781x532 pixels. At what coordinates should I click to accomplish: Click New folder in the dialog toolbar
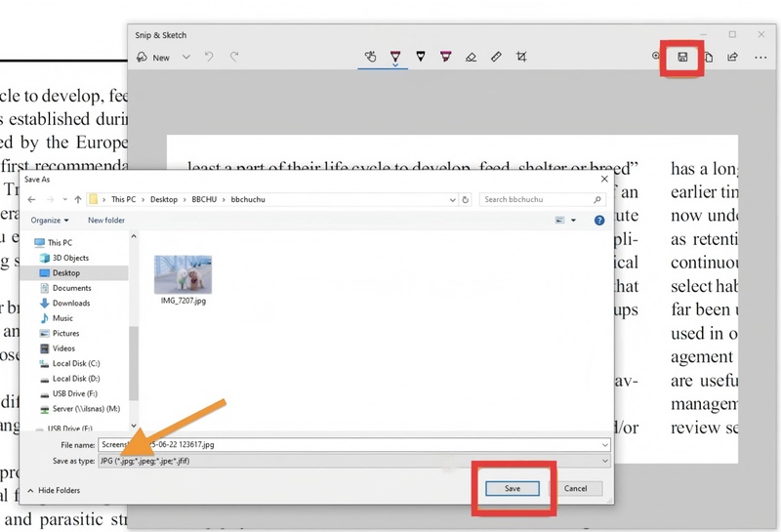click(106, 221)
